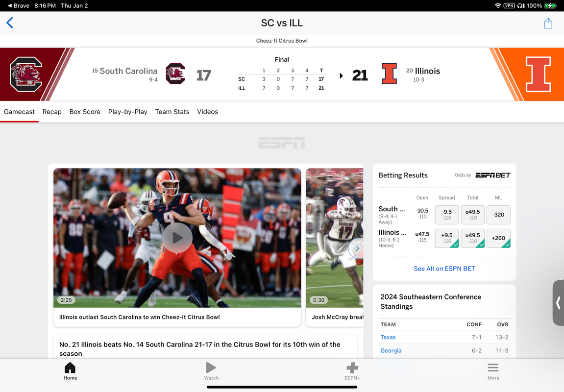The width and height of the screenshot is (564, 392).
Task: Tap the large South Carolina Gamecocks logo
Action: tap(25, 74)
